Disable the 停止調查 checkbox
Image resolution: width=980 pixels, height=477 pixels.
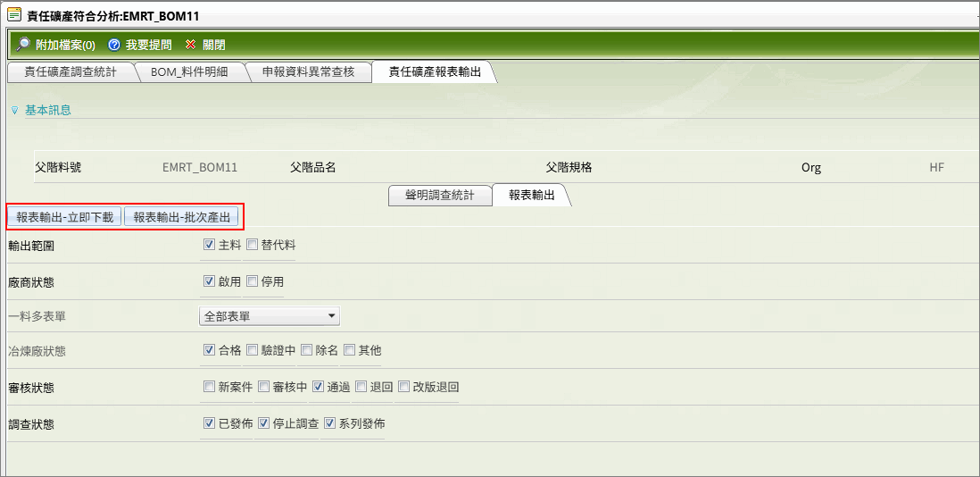tap(264, 423)
